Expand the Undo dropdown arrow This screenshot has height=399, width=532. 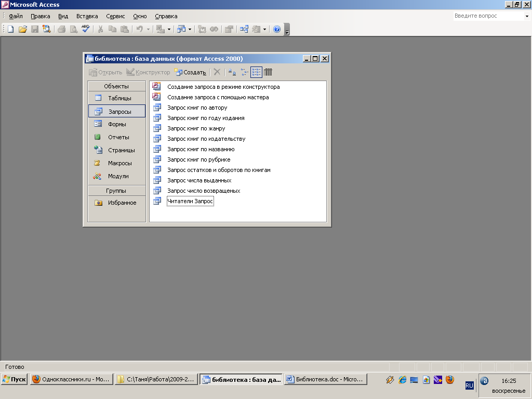(x=148, y=30)
